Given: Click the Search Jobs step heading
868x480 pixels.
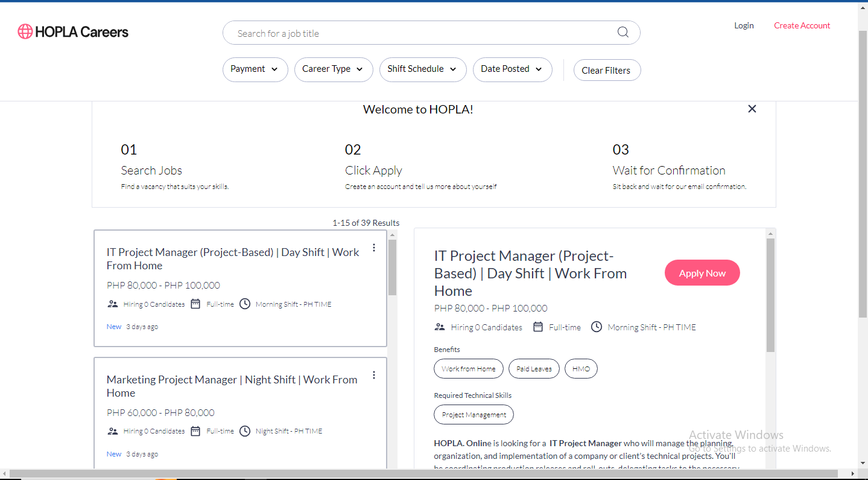Looking at the screenshot, I should (151, 170).
